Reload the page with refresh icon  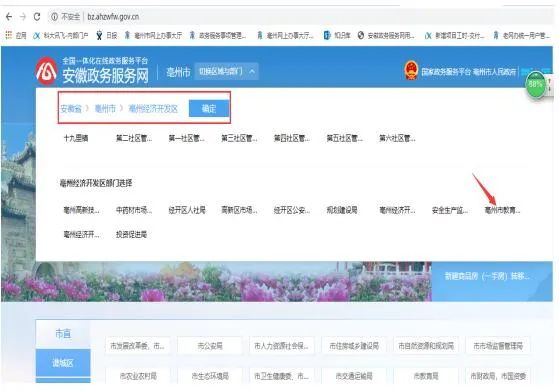point(37,17)
